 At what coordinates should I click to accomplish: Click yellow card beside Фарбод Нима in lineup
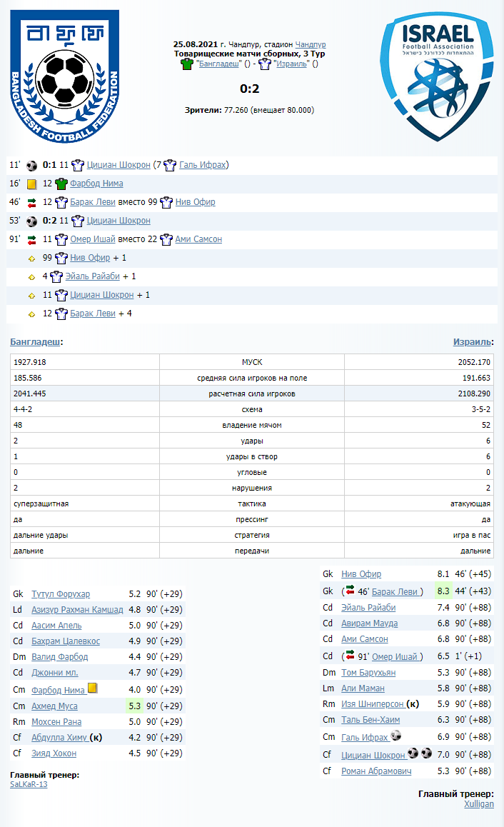pos(92,689)
